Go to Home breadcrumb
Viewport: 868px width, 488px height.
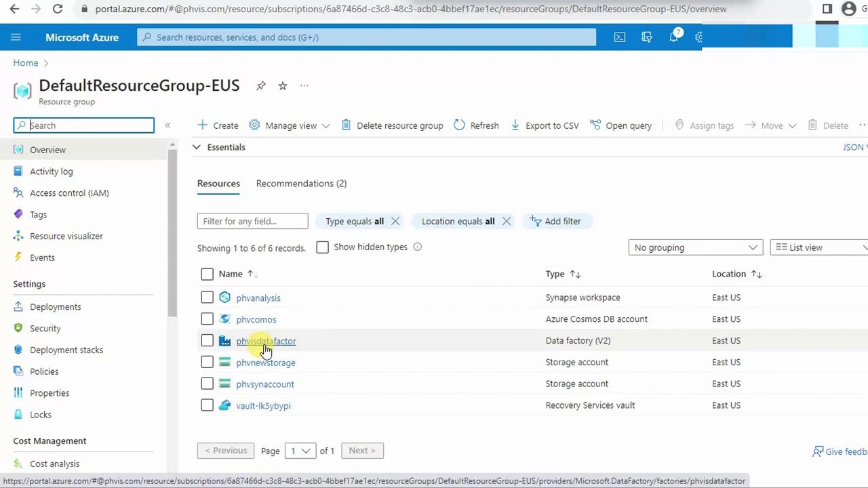[26, 63]
